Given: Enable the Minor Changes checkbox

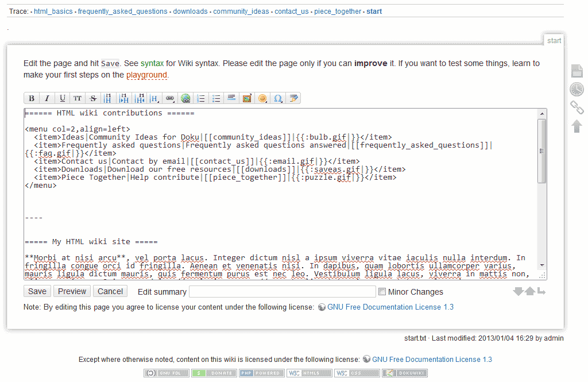Looking at the screenshot, I should tap(382, 292).
